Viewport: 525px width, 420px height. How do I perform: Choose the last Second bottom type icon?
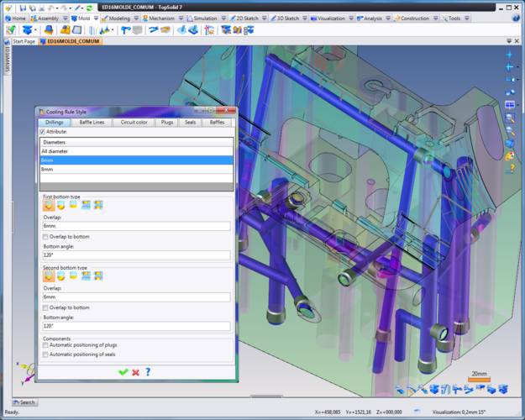(x=98, y=276)
